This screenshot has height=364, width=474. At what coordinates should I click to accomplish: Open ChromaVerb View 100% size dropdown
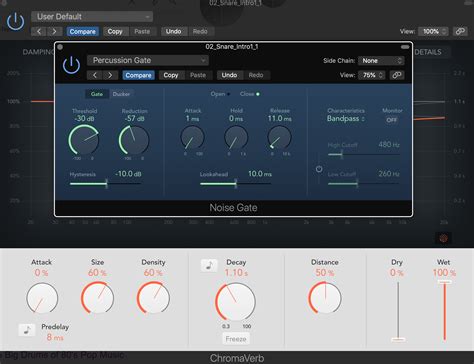(x=433, y=31)
